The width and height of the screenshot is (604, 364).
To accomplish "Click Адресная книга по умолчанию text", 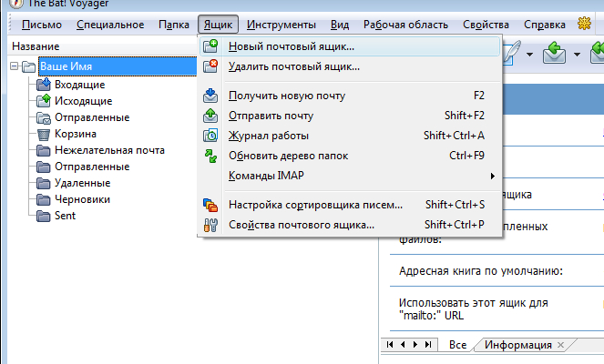I will pos(481,271).
